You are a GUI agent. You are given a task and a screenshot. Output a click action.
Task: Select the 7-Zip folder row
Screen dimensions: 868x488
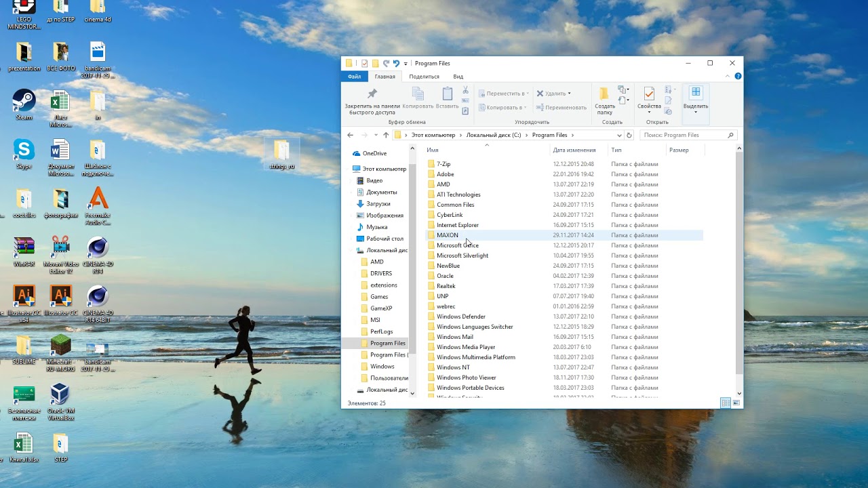(x=564, y=164)
